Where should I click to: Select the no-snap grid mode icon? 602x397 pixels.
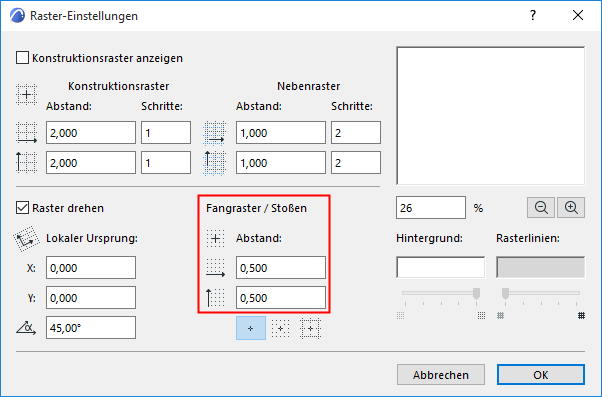coord(251,328)
